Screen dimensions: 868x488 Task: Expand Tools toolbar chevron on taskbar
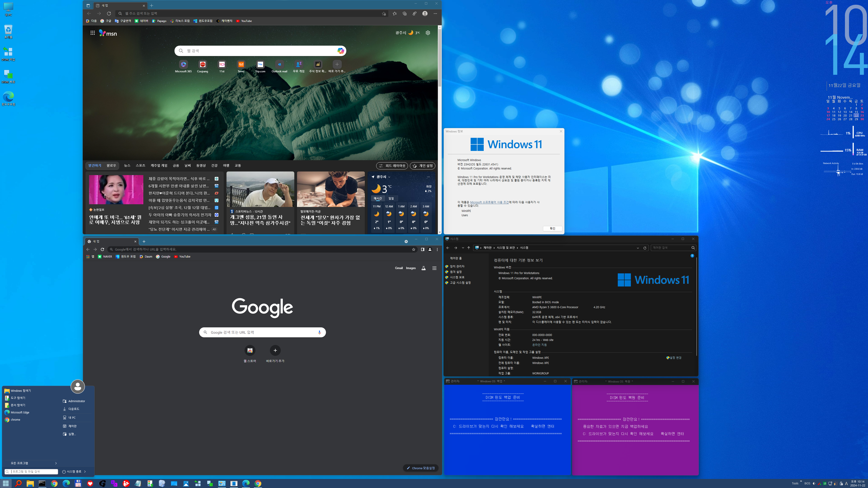[x=801, y=481]
